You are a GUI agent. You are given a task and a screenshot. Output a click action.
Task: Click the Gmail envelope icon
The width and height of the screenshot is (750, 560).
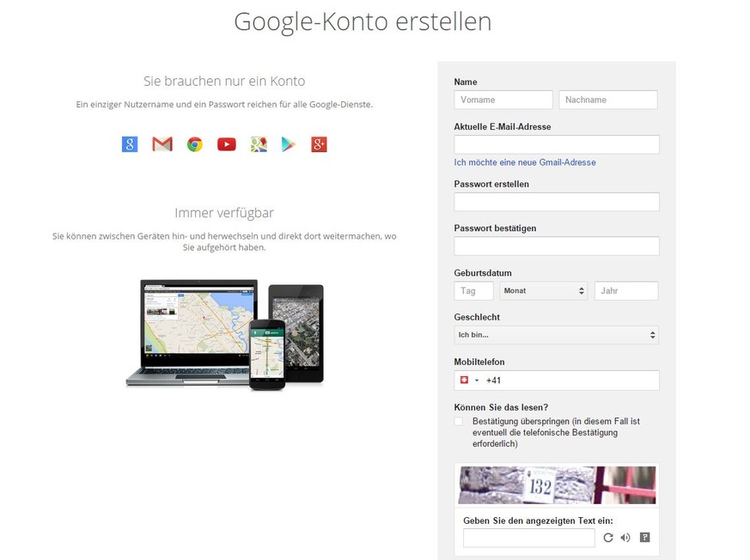[x=162, y=144]
